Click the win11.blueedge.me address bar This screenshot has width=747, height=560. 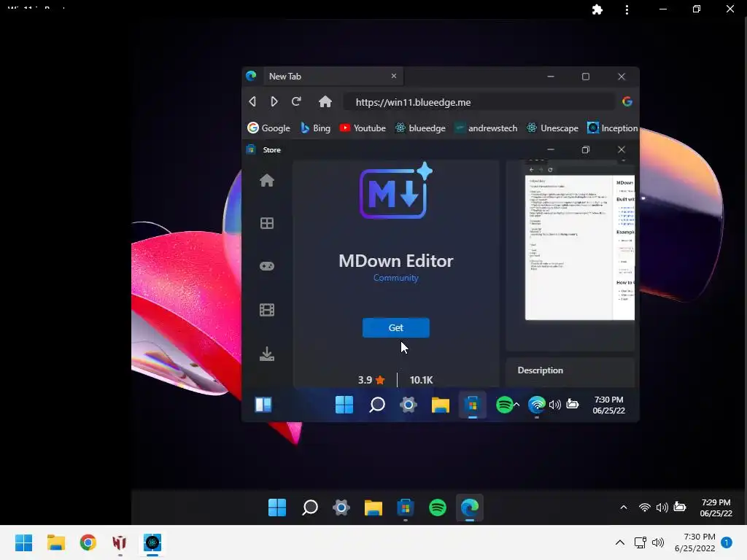(x=479, y=102)
